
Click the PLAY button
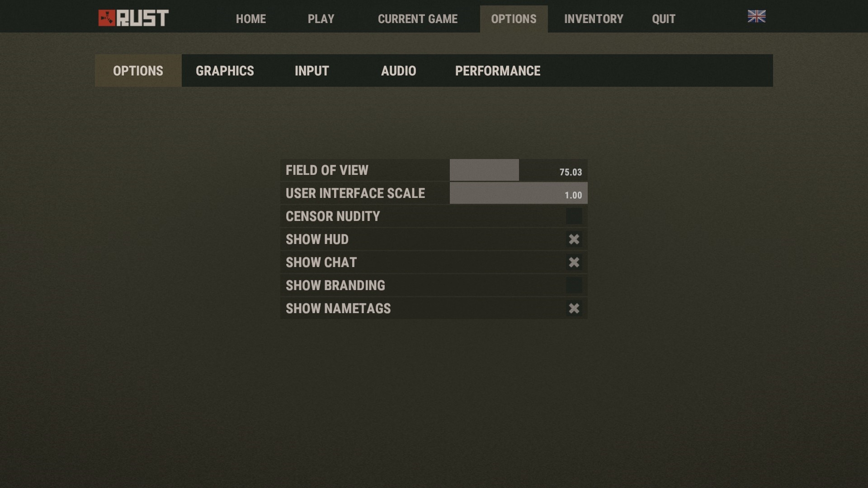[x=321, y=19]
